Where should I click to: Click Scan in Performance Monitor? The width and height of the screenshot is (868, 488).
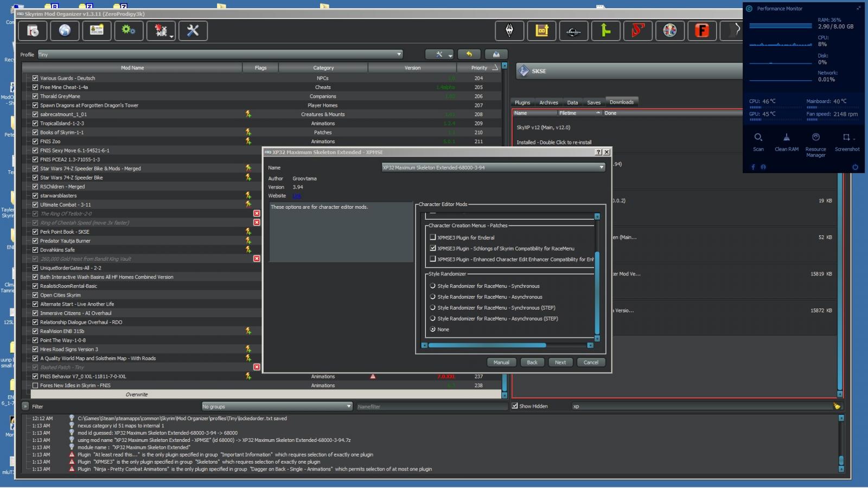click(758, 142)
